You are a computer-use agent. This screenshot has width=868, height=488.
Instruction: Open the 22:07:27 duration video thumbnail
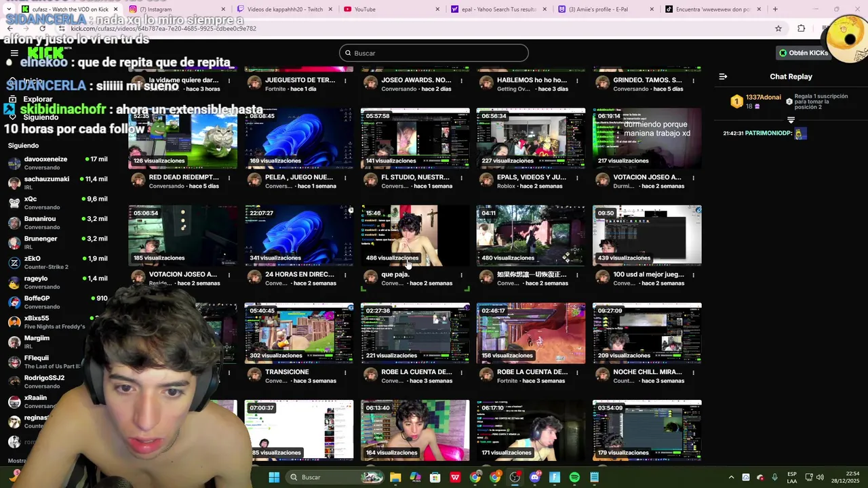[299, 235]
